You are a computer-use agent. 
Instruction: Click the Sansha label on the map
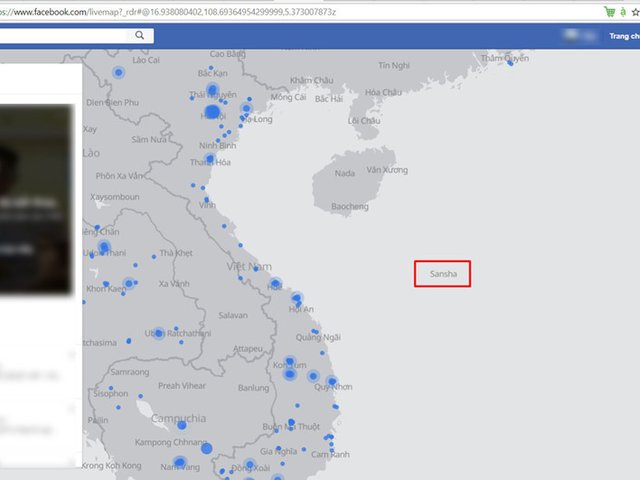442,273
